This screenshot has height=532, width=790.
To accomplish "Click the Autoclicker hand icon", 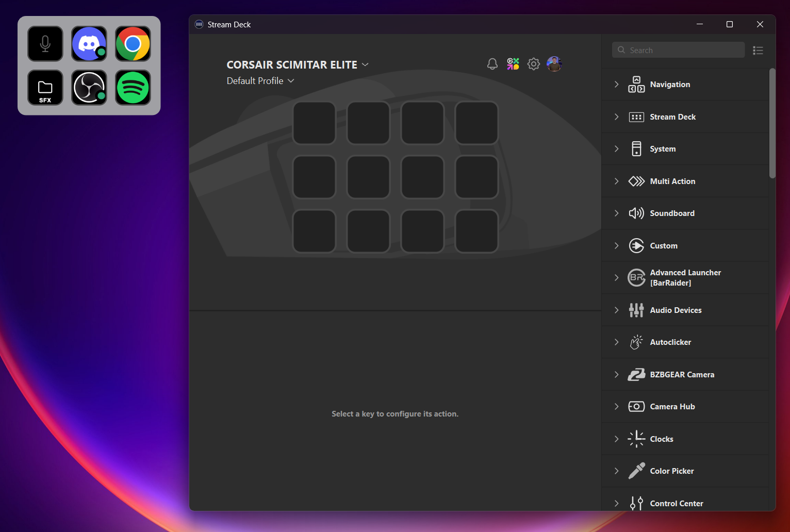I will [x=636, y=342].
